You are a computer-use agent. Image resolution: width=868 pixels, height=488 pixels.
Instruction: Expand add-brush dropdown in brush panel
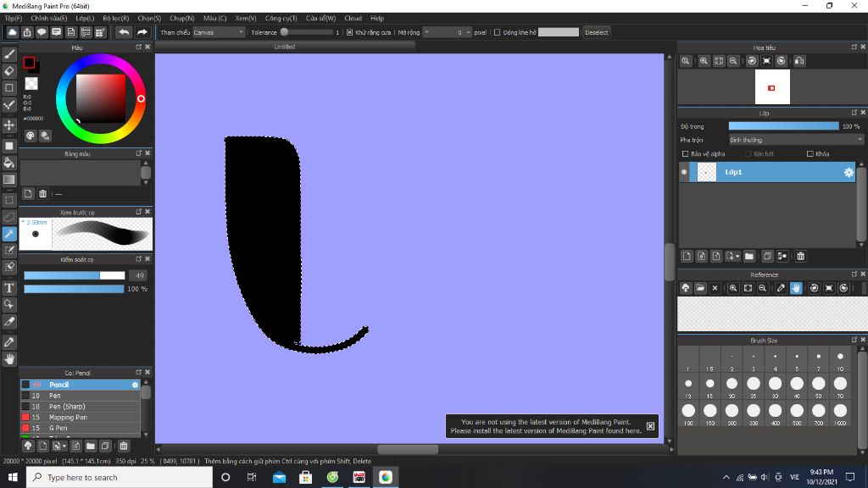(64, 446)
